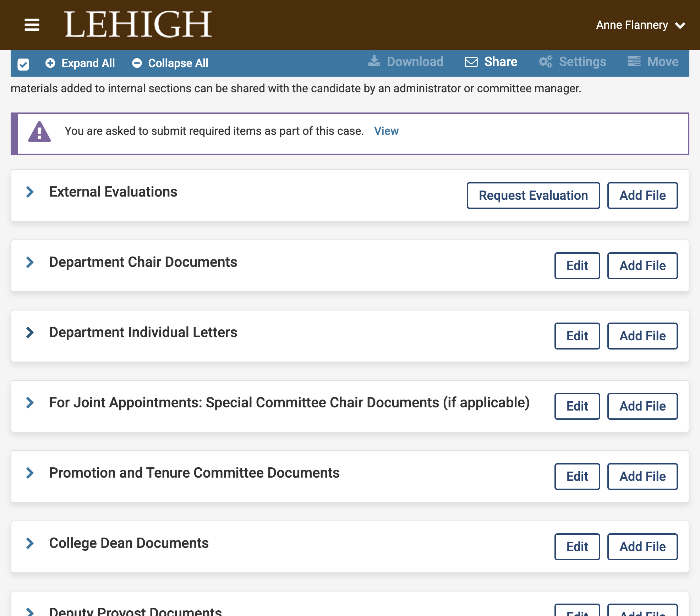Expand the Department Individual Letters section
The width and height of the screenshot is (700, 616).
[x=30, y=332]
